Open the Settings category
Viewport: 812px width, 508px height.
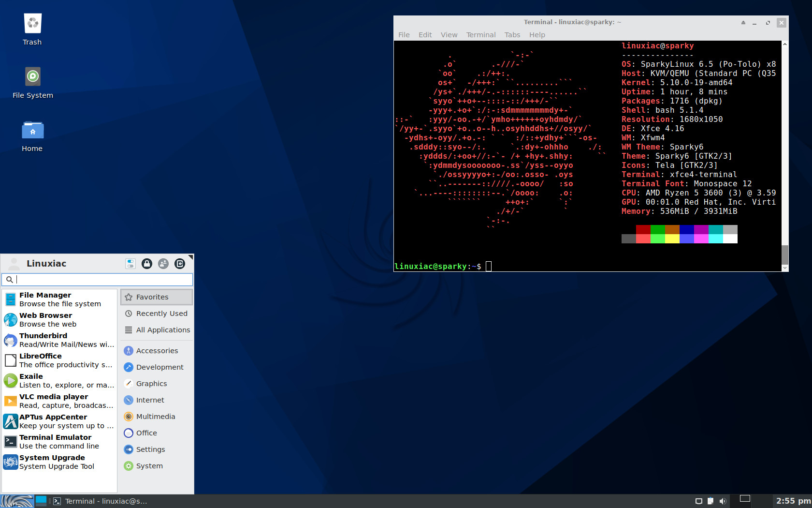tap(157, 449)
